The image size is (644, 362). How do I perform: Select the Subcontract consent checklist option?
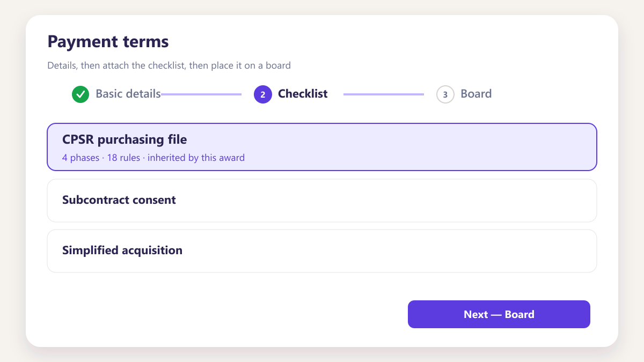[x=322, y=201]
